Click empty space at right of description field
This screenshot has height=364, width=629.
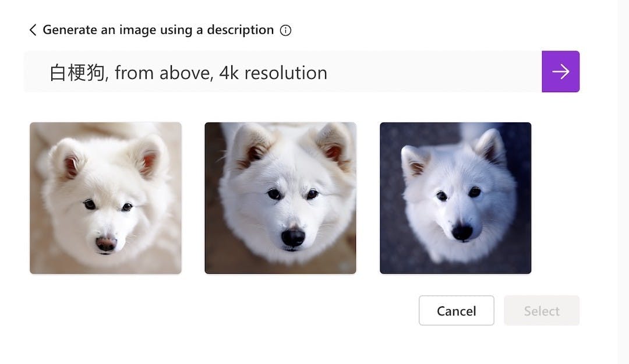(x=441, y=72)
